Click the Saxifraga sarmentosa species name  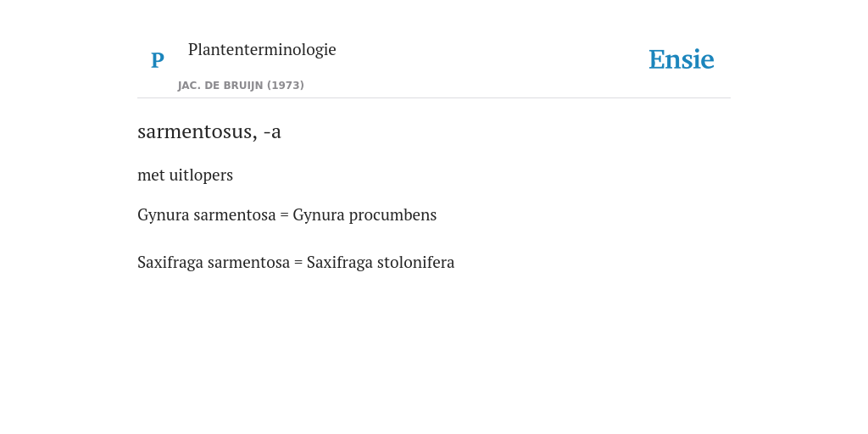point(214,263)
